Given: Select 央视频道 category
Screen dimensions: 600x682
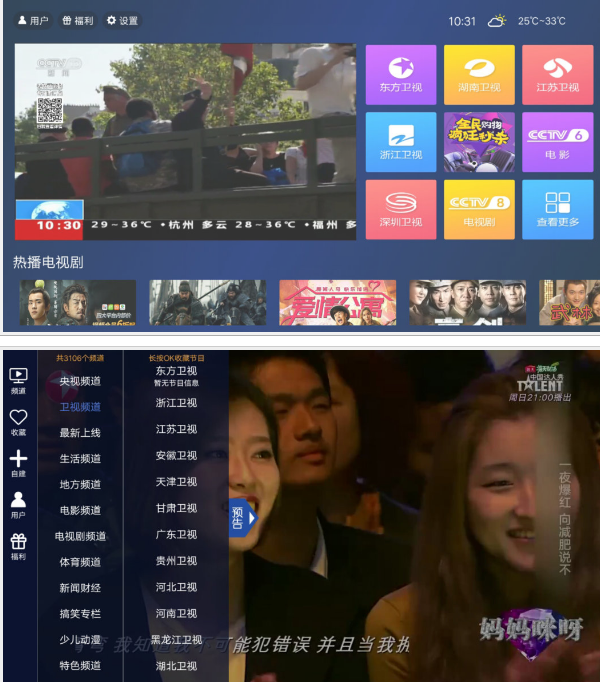Looking at the screenshot, I should (80, 381).
